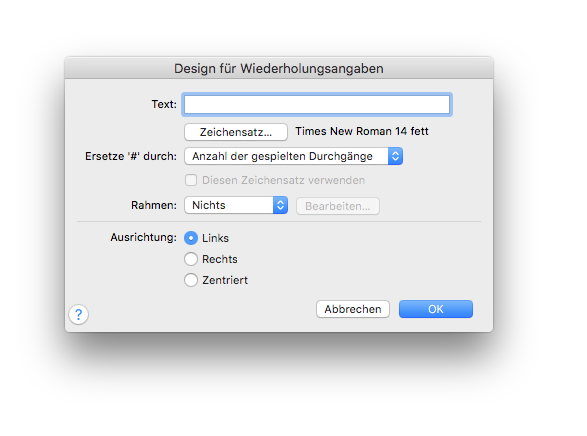Image resolution: width=587 pixels, height=436 pixels.
Task: Click the Ausrichtung label
Action: 143,237
